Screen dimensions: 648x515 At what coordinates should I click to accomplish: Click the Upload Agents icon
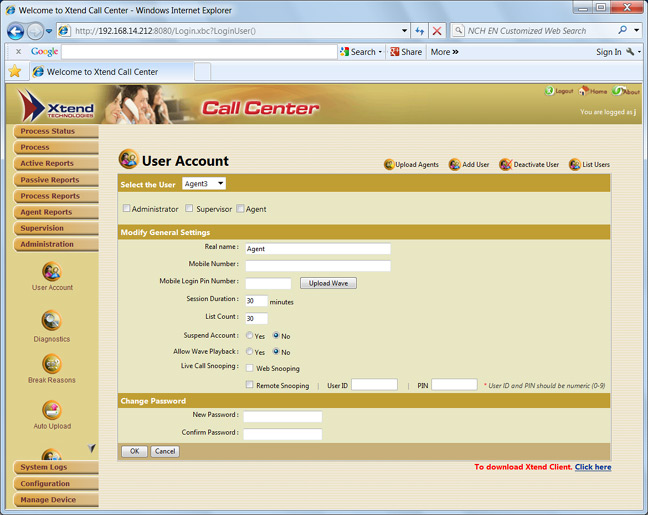coord(389,165)
